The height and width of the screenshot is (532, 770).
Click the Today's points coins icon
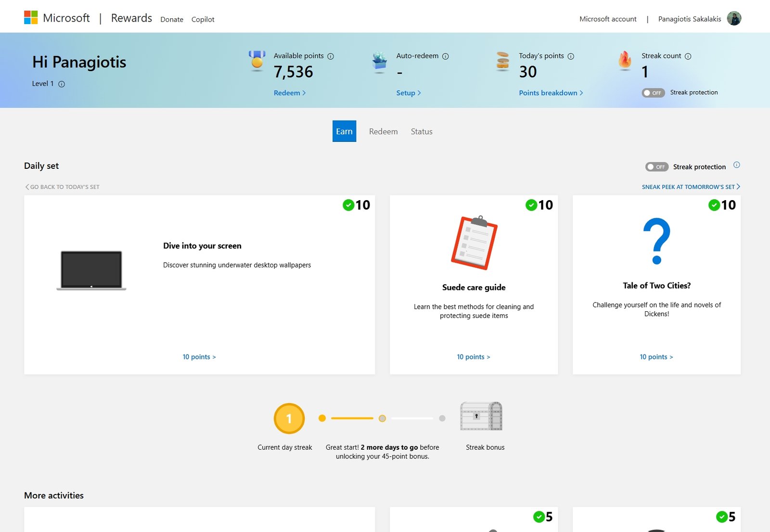click(502, 61)
